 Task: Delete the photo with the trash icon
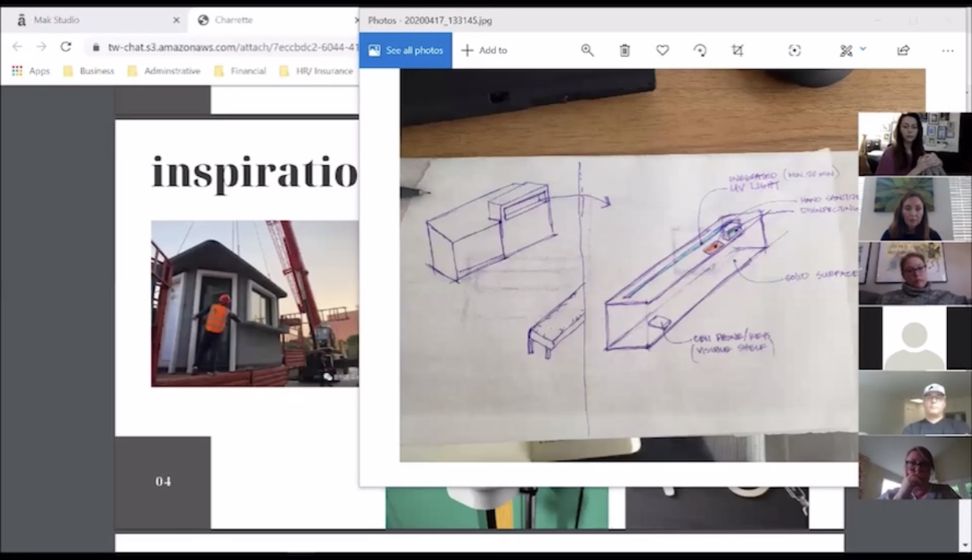pyautogui.click(x=625, y=50)
